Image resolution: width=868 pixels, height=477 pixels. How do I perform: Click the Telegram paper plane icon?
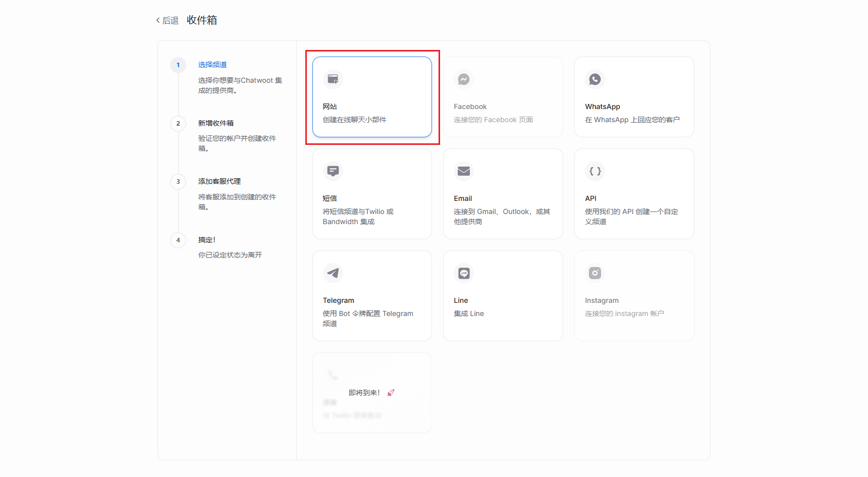(333, 273)
